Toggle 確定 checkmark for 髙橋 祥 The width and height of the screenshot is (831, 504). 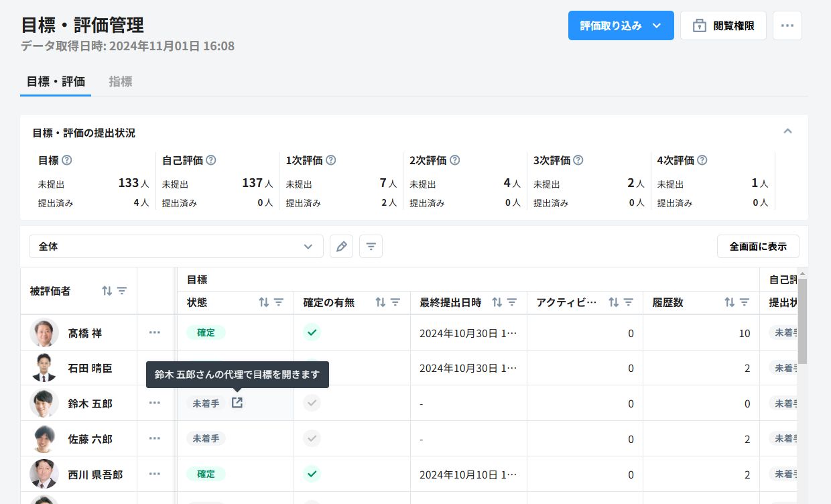(312, 332)
